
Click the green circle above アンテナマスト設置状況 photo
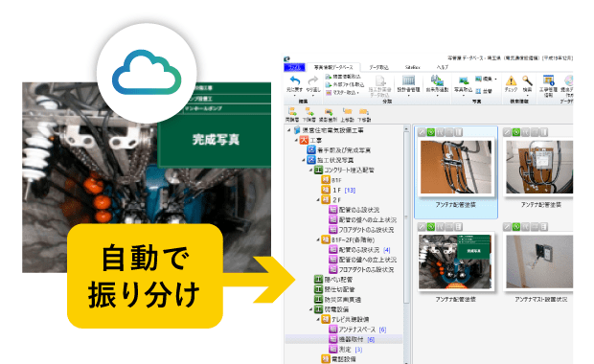[x=516, y=227]
